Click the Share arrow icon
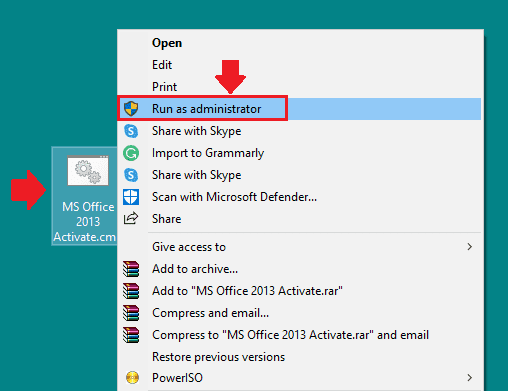508x391 pixels. (131, 219)
